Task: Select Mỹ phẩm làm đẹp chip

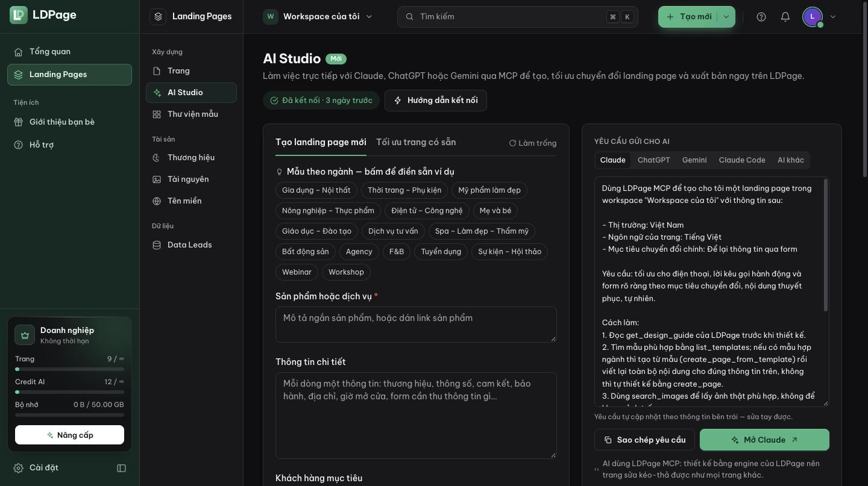Action: (x=489, y=190)
